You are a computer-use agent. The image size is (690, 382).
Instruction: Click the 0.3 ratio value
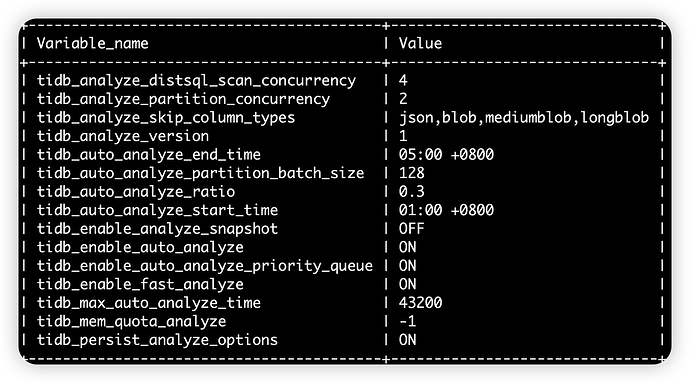[411, 191]
